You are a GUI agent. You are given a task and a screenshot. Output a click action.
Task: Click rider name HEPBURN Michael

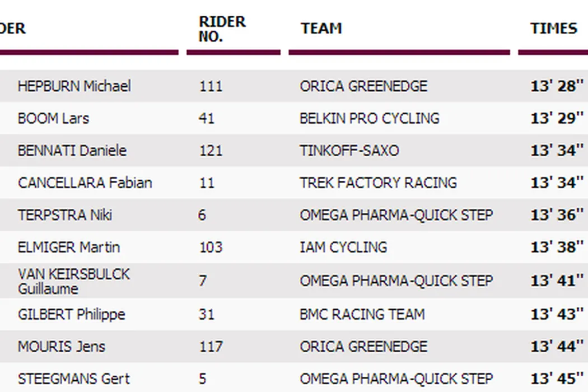click(x=74, y=86)
